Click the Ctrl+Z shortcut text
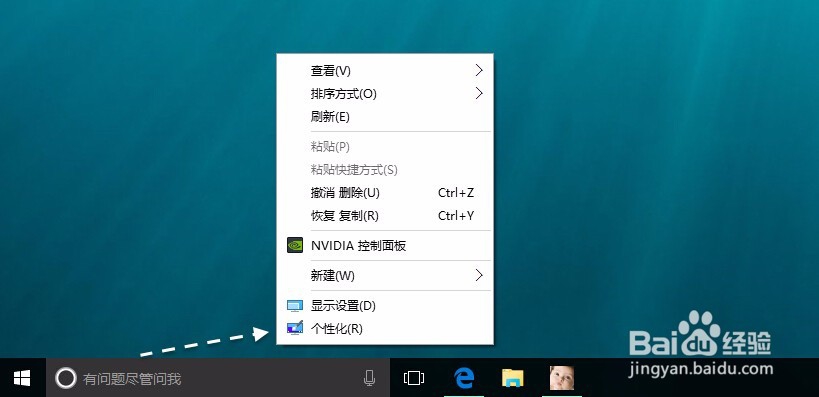This screenshot has height=397, width=819. 456,193
